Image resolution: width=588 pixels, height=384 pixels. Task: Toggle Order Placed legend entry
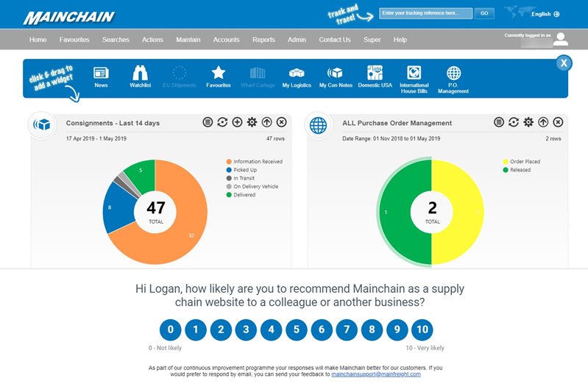point(521,162)
